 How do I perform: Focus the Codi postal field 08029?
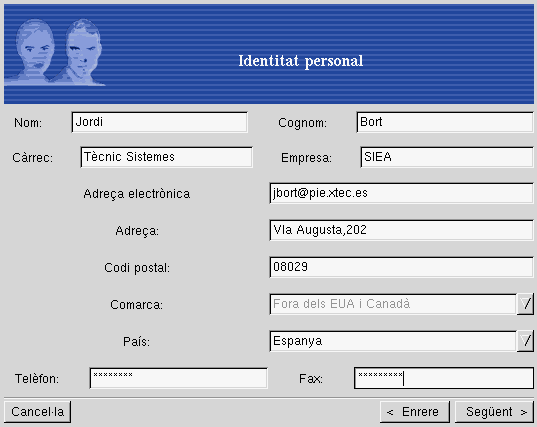click(x=401, y=267)
